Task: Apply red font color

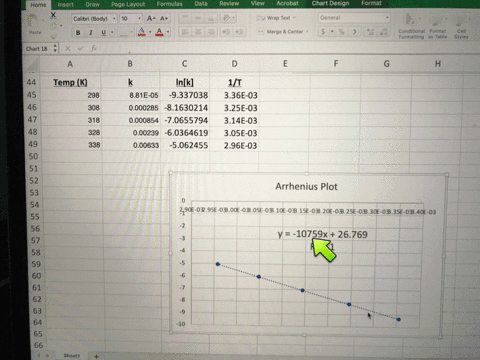Action: (x=159, y=32)
